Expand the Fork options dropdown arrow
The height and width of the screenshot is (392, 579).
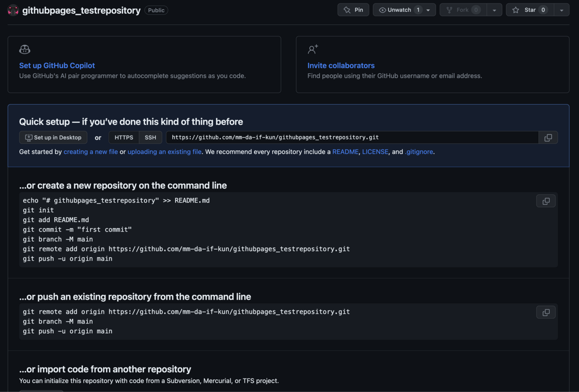494,10
